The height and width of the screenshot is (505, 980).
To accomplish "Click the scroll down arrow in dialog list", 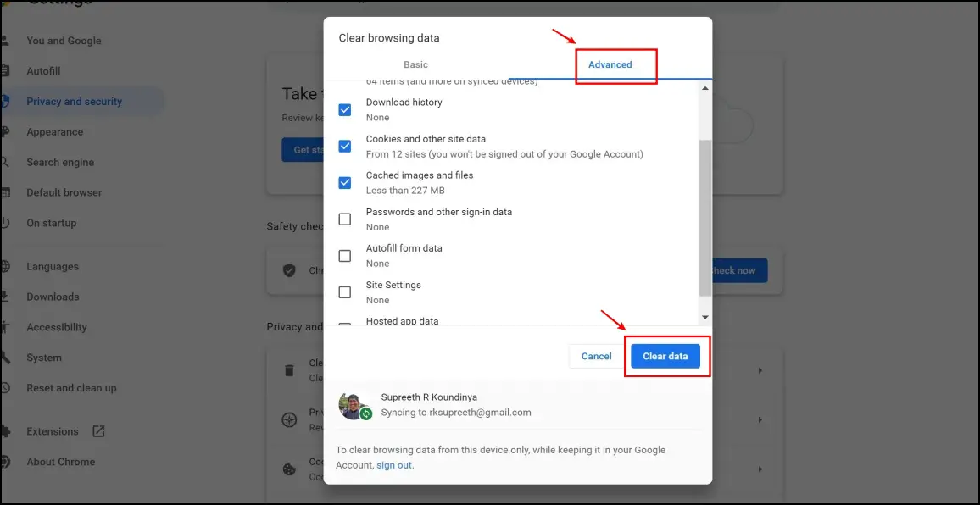I will coord(705,318).
